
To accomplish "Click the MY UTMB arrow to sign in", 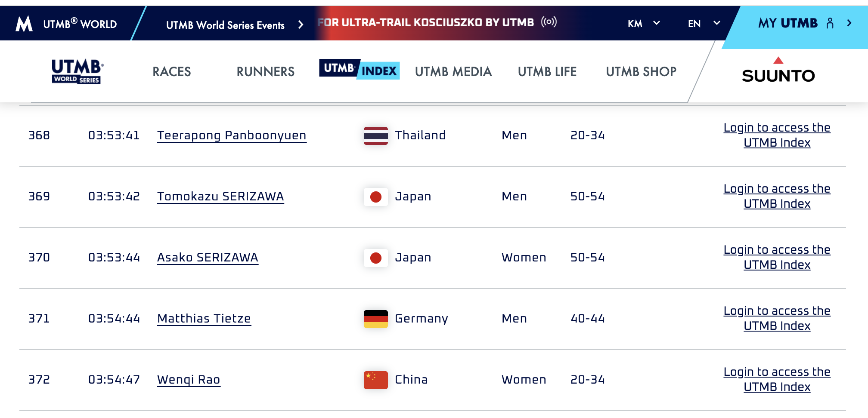I will (850, 23).
